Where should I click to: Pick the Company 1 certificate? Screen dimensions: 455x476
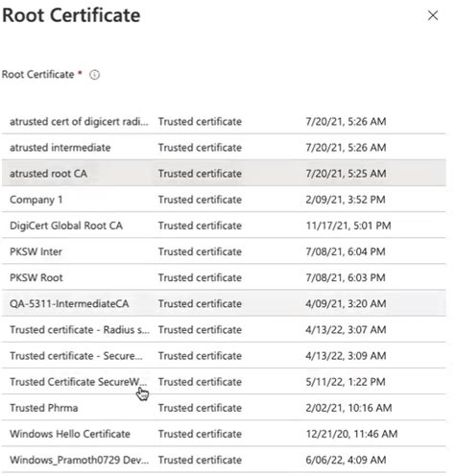coord(224,200)
